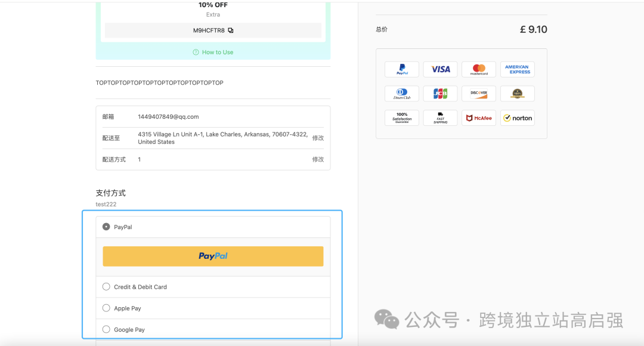
Task: Click the Discover card badge
Action: click(479, 94)
